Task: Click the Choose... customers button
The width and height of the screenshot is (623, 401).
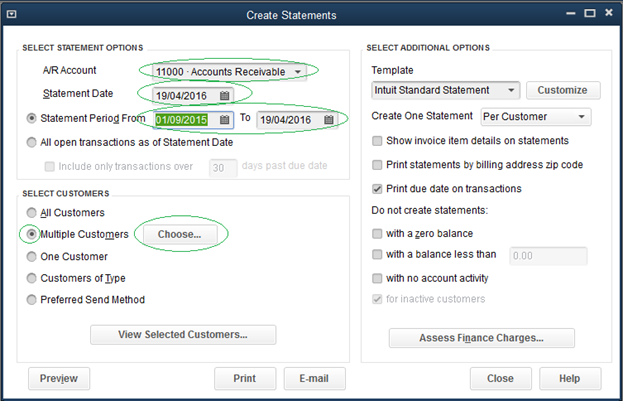Action: 181,234
